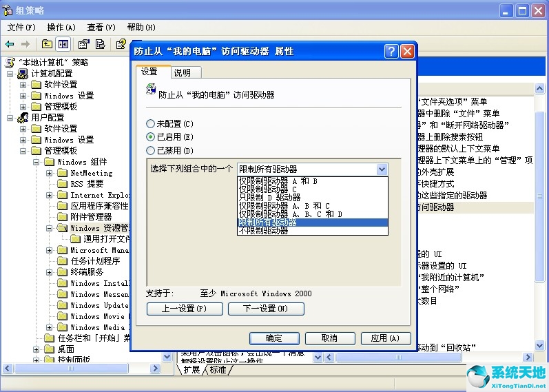
Task: Click folder icon beside 应用程序兼容性
Action: (x=62, y=205)
